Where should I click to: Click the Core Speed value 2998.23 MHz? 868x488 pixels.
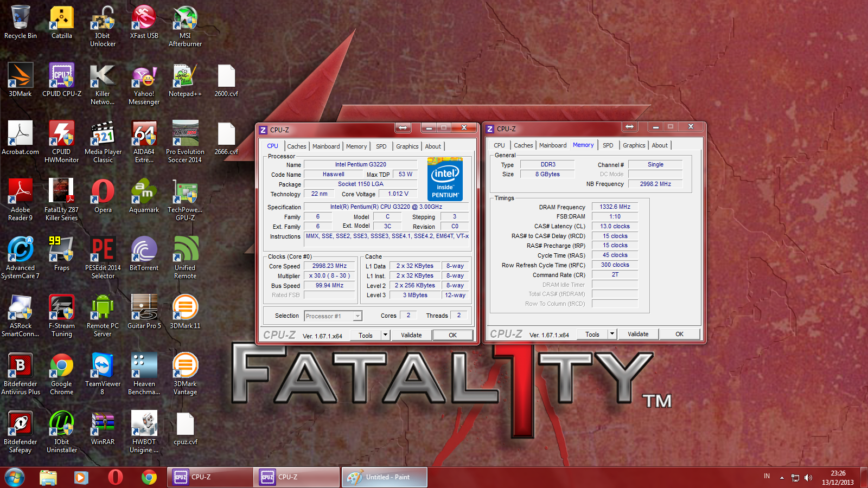pos(329,266)
